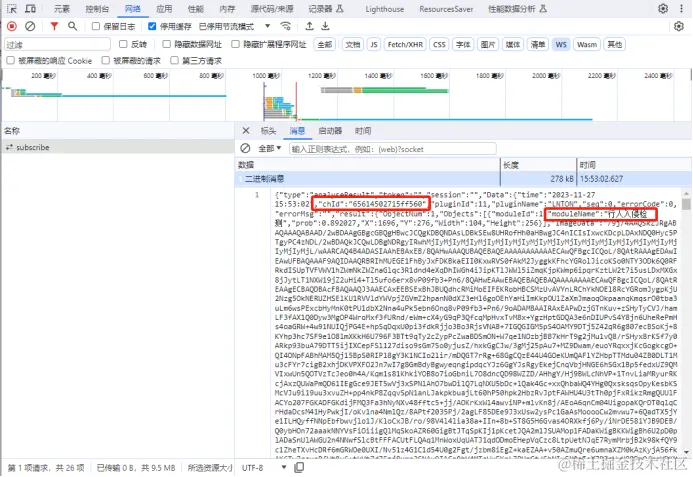Show the Headers tab of request

tap(268, 131)
